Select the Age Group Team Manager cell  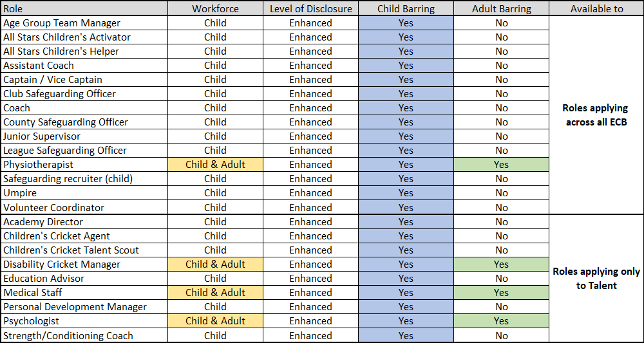[x=84, y=23]
